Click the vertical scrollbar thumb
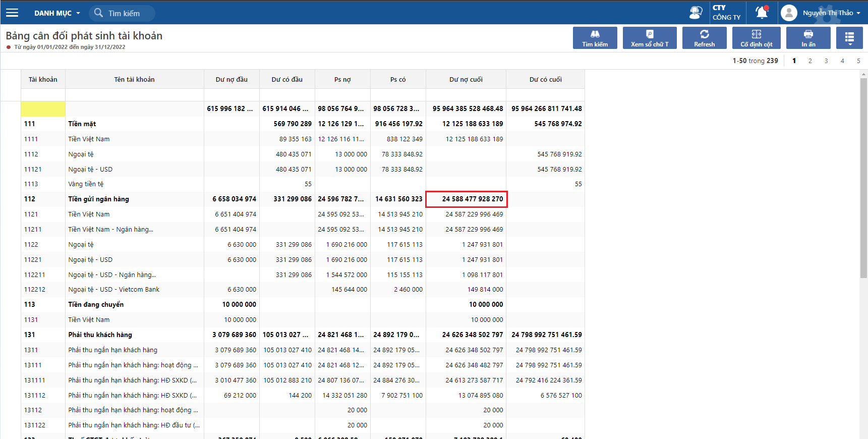This screenshot has height=439, width=868. (863, 177)
